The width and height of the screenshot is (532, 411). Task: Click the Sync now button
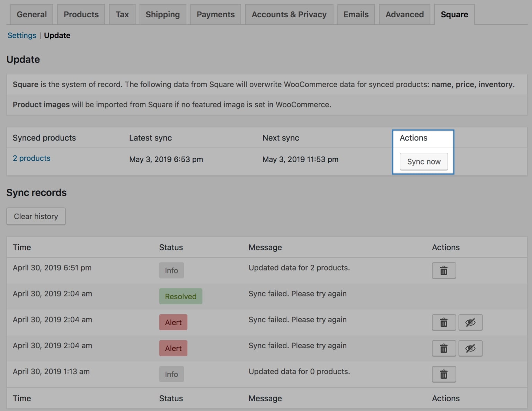(x=424, y=162)
